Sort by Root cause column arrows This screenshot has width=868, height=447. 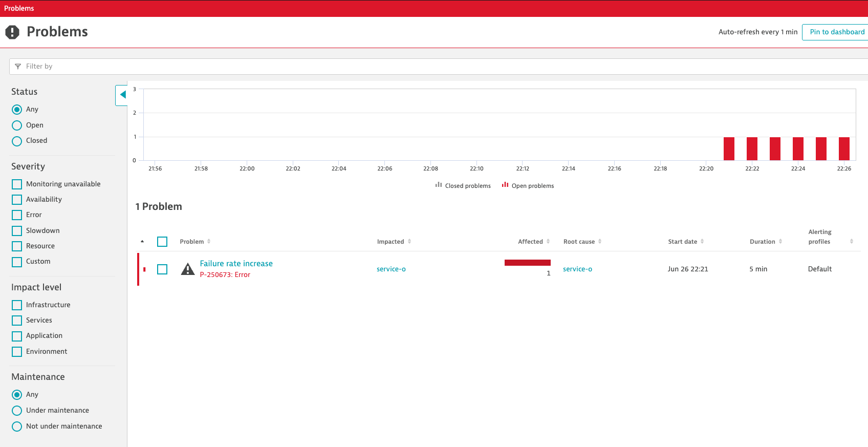600,242
